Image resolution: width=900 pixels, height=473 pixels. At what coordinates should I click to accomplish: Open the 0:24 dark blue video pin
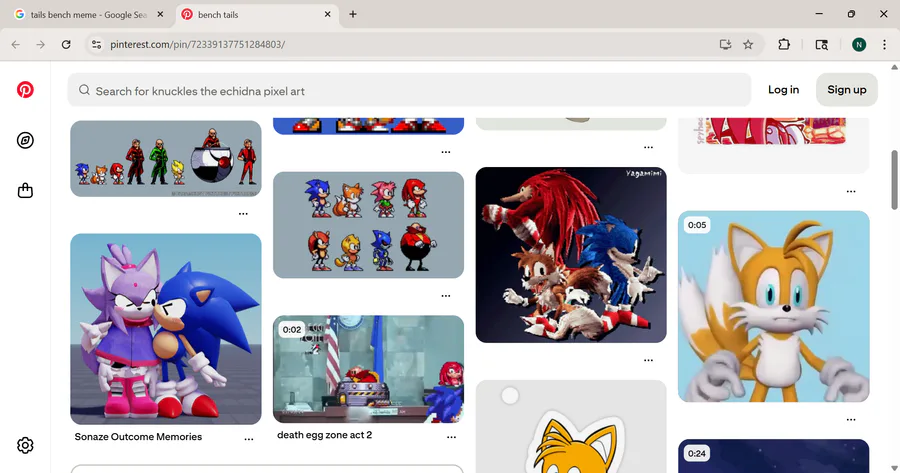774,456
